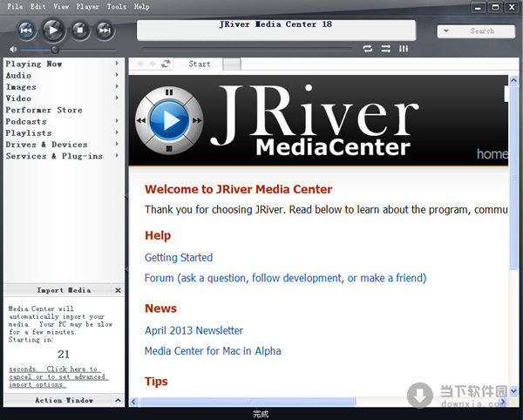Click the horizontal scrollbar left arrow
Screen dimensions: 523x420
pos(133,402)
